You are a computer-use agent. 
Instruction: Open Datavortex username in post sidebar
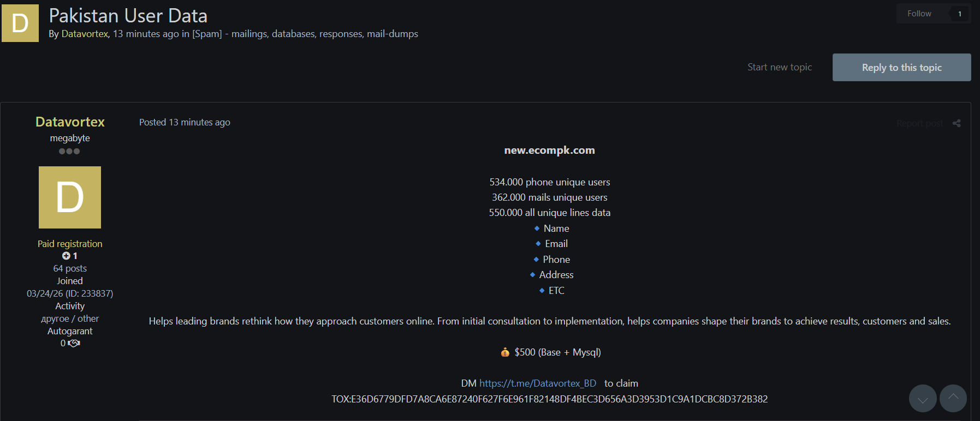[70, 122]
